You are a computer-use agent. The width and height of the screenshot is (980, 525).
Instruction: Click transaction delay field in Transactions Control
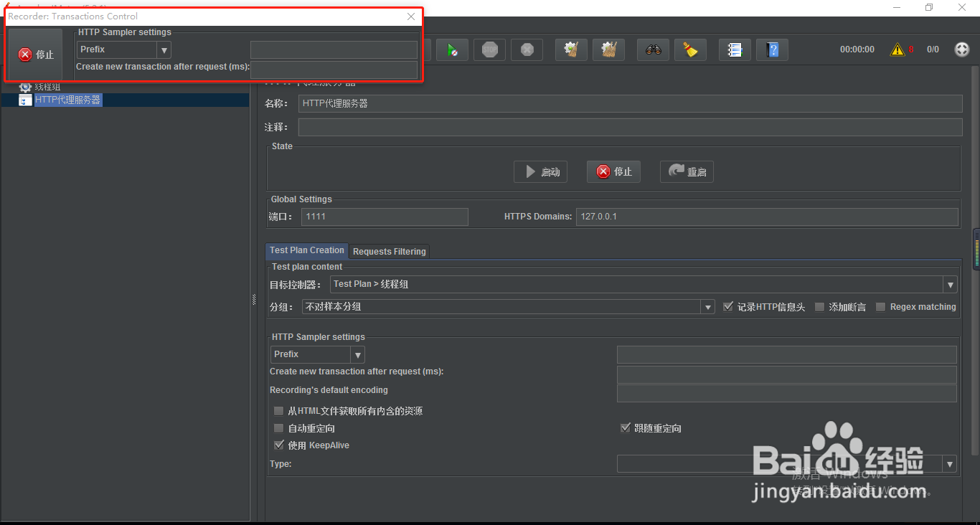click(x=334, y=70)
